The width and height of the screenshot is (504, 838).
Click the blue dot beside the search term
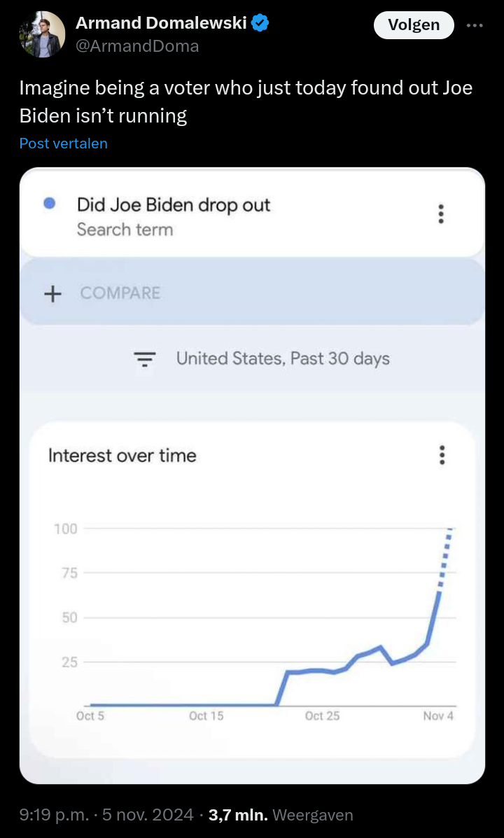[50, 204]
